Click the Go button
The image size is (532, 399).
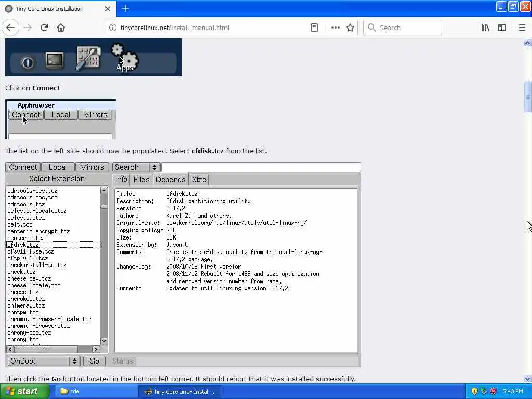[94, 361]
